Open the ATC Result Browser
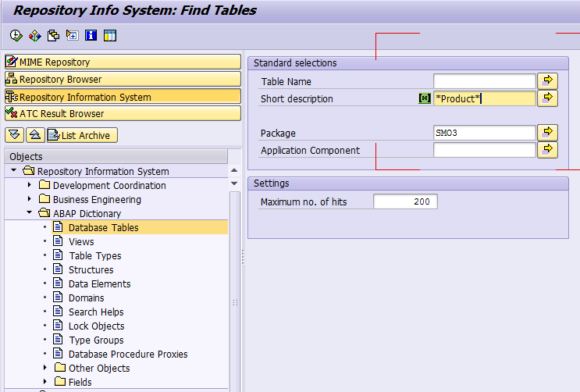This screenshot has height=392, width=580. pos(123,114)
